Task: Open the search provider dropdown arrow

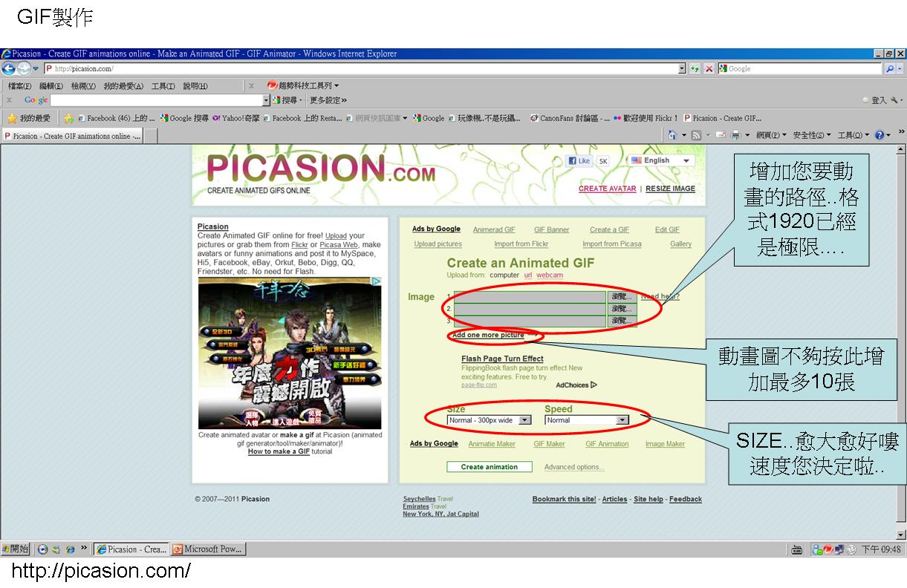Action: (900, 68)
